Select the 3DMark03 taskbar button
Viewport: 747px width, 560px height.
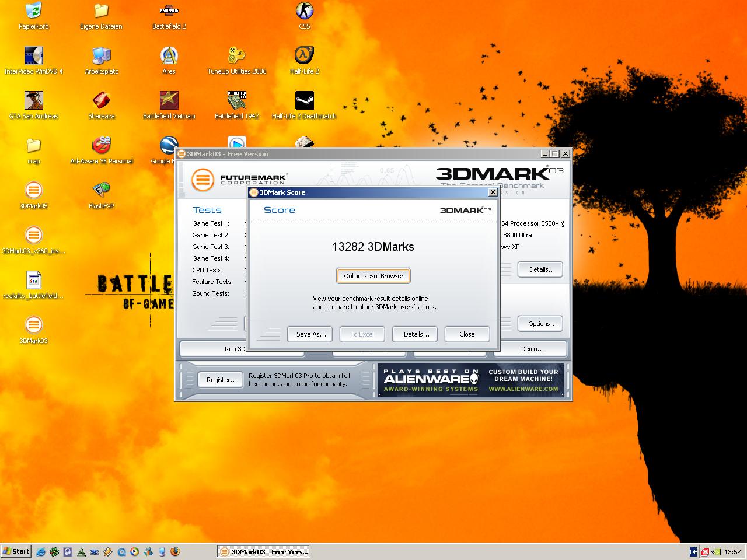tap(263, 551)
